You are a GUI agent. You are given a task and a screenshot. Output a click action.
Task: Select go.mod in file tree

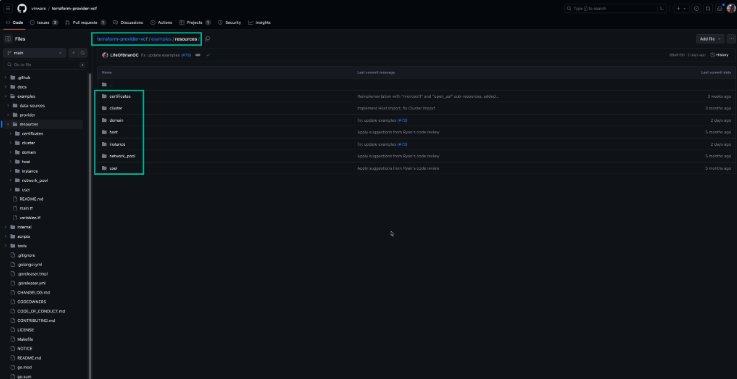[24, 368]
